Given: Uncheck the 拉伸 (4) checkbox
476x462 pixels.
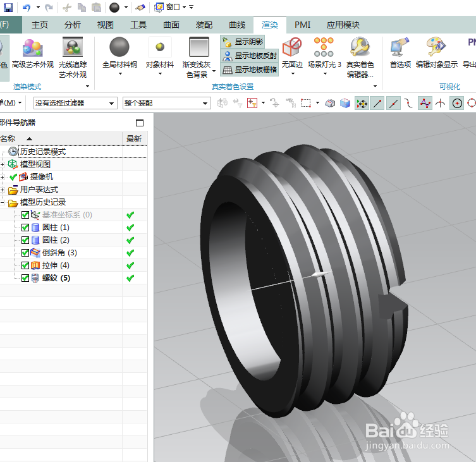Looking at the screenshot, I should coord(25,265).
